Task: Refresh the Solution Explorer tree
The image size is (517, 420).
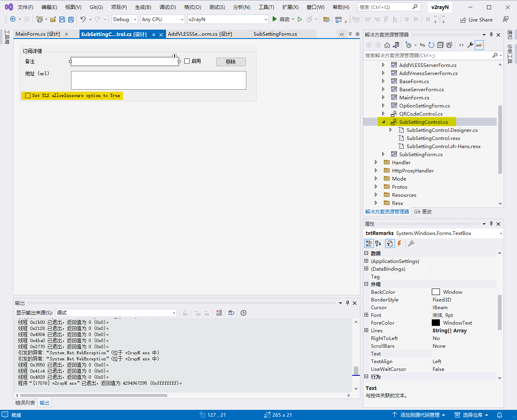Action: pyautogui.click(x=431, y=45)
